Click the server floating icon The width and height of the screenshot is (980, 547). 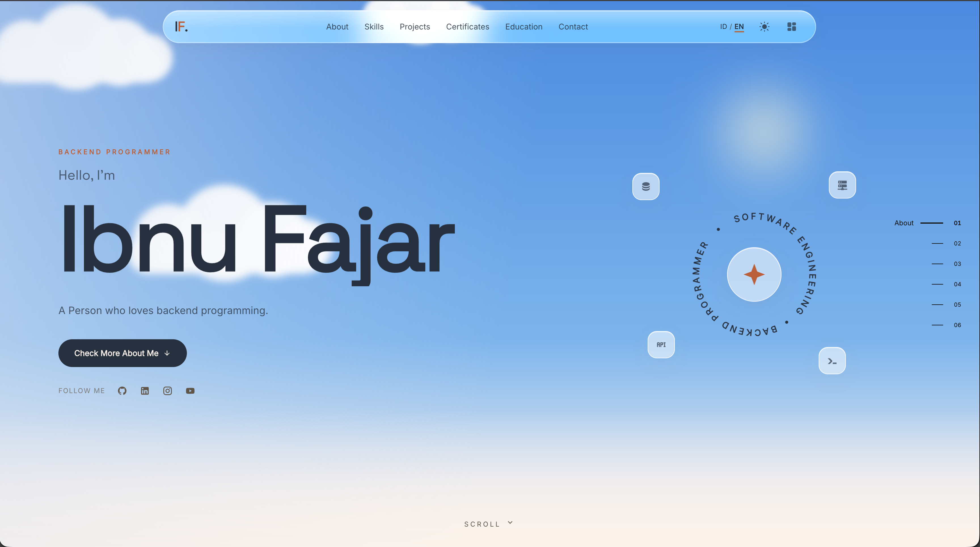click(x=842, y=185)
